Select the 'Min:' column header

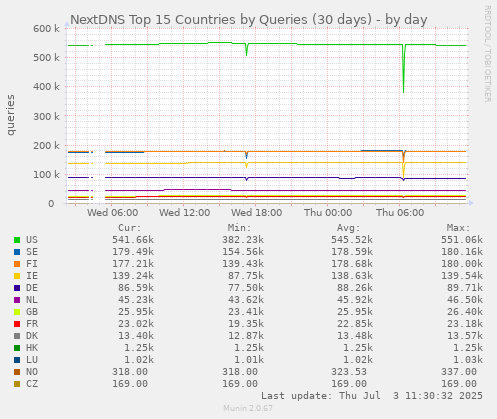point(239,228)
